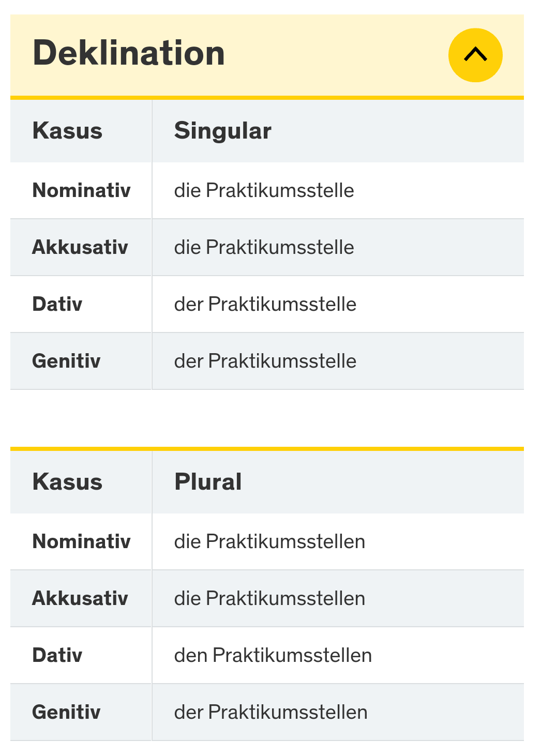
Task: Click the singular Genitiv row label
Action: (x=66, y=361)
